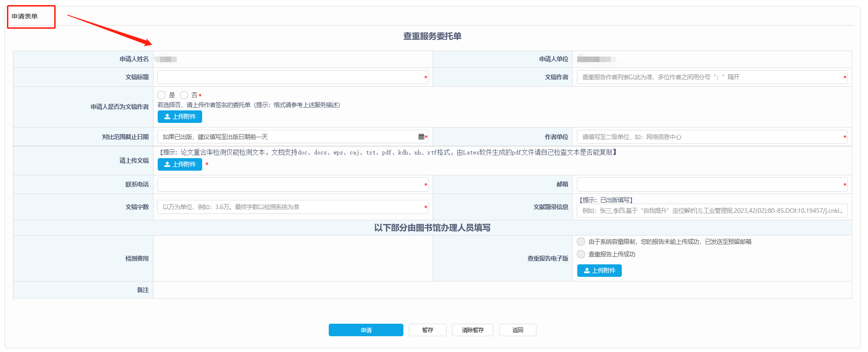Click 上传附件 under the author authorization hint
The image size is (868, 352).
pos(179,117)
